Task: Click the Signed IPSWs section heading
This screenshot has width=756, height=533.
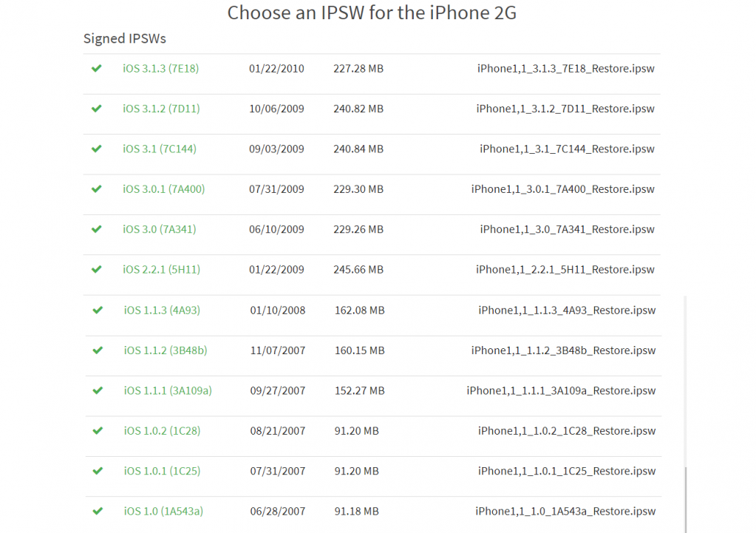Action: tap(124, 38)
